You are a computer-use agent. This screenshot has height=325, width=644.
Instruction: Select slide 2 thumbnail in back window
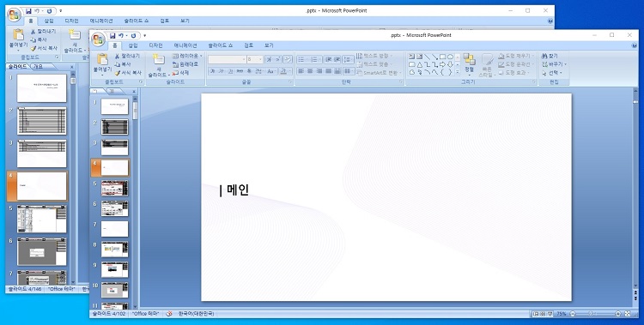(x=41, y=121)
